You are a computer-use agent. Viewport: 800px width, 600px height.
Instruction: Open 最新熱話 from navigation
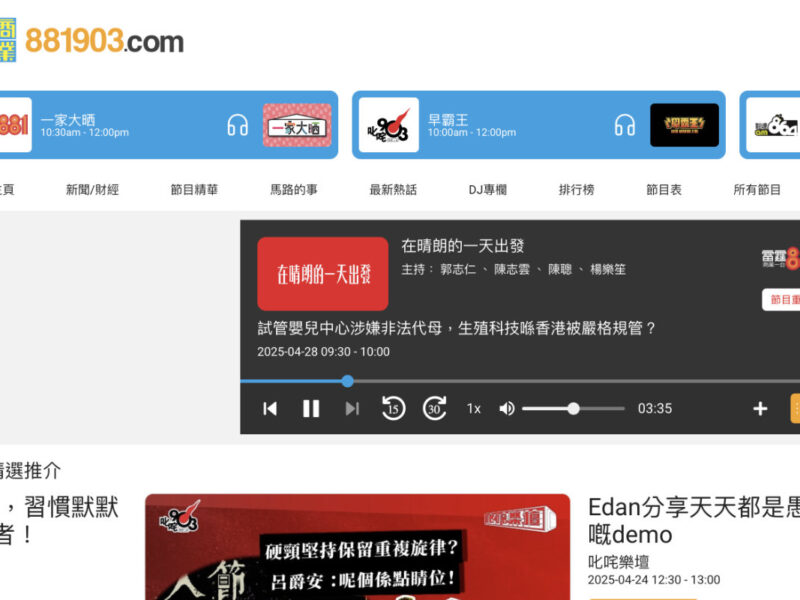pyautogui.click(x=393, y=189)
